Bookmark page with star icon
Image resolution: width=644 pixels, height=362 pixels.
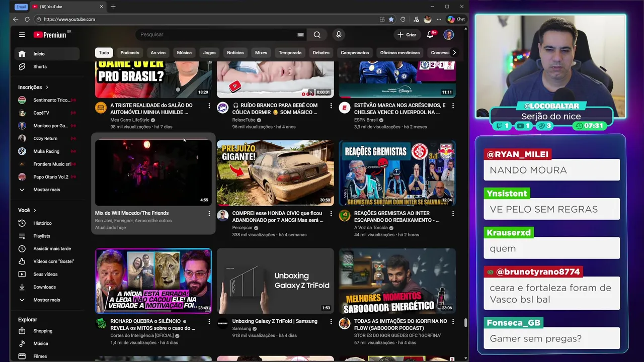coord(391,19)
